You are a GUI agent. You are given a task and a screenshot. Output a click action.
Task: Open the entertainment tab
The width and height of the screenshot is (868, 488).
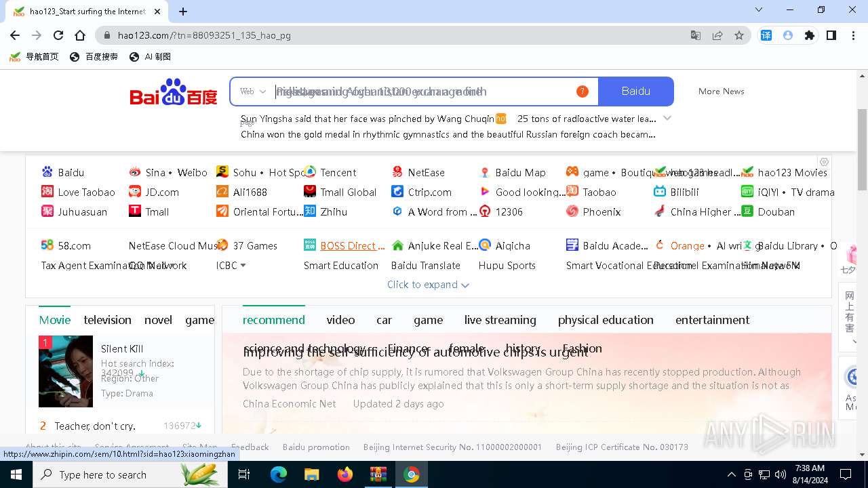tap(712, 320)
